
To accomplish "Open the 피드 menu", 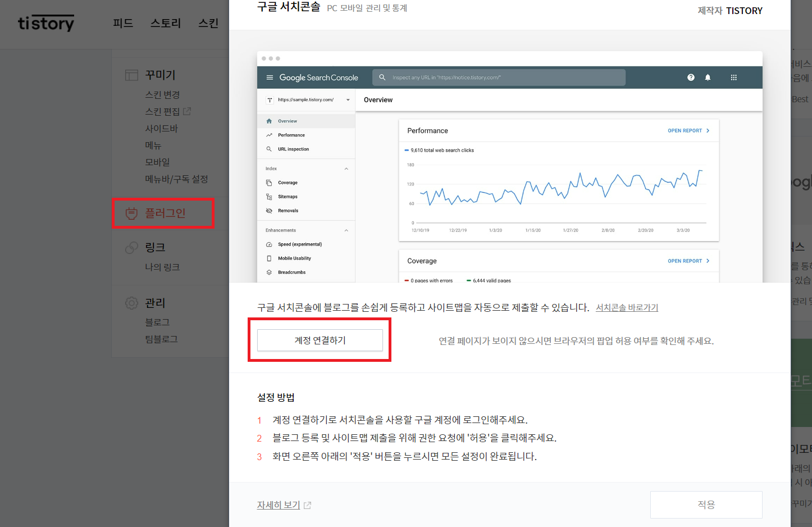I will tap(123, 23).
